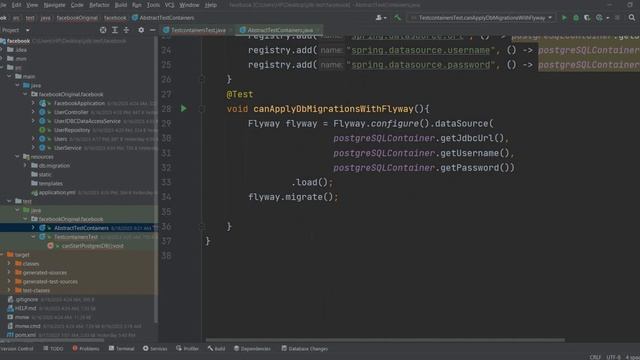Open the Build menu
The width and height of the screenshot is (640, 360).
pyautogui.click(x=121, y=5)
